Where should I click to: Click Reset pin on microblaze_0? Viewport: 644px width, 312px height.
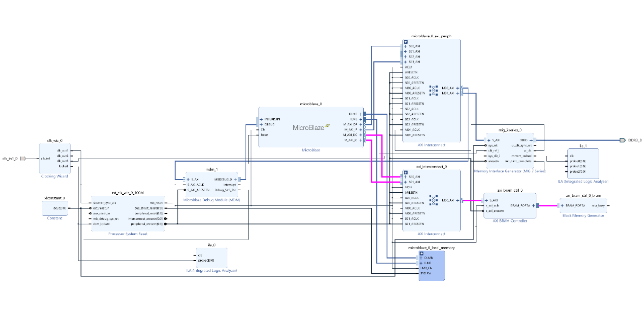[265, 135]
